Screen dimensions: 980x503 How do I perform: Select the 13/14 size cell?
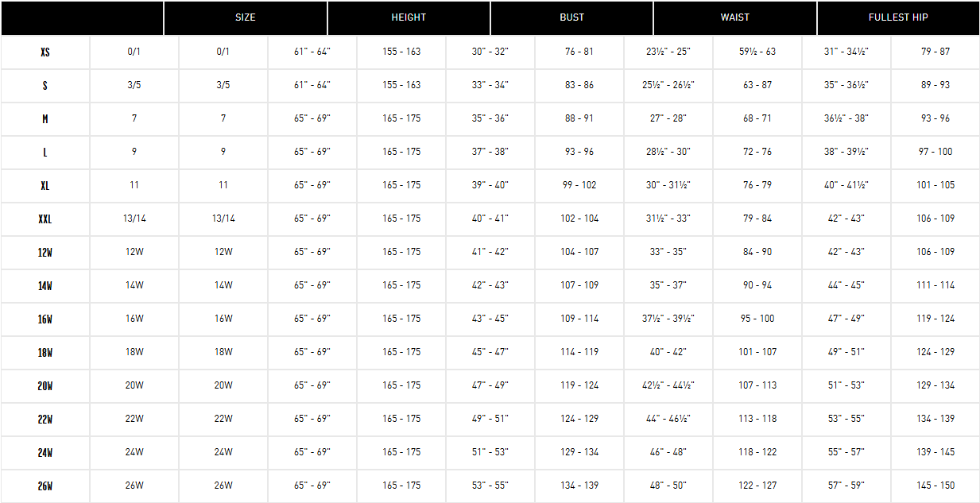coord(134,219)
